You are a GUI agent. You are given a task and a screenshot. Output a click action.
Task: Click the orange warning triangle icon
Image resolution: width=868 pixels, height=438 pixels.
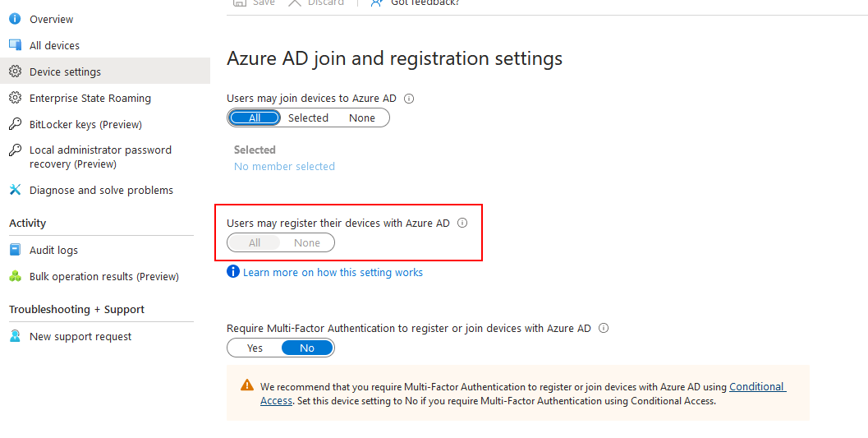pyautogui.click(x=247, y=385)
